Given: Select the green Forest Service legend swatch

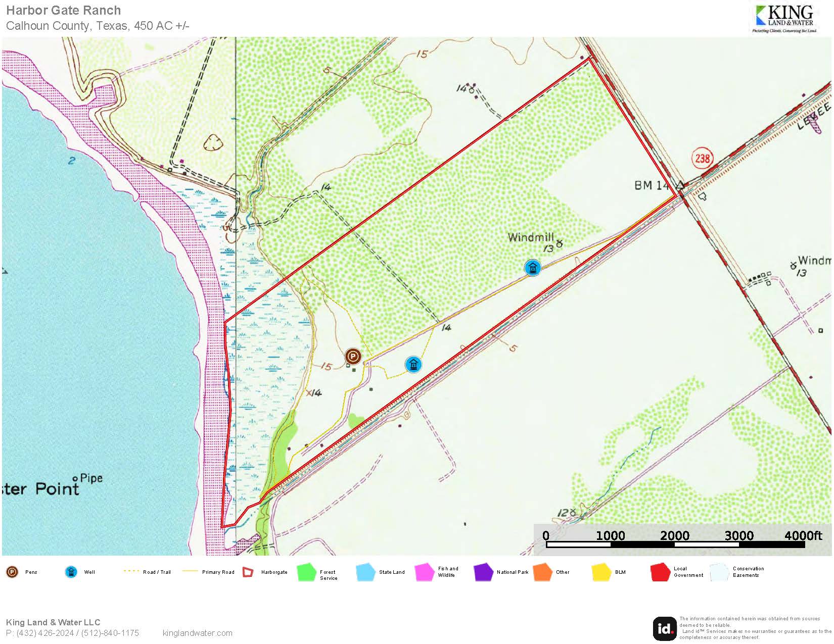Looking at the screenshot, I should [306, 572].
